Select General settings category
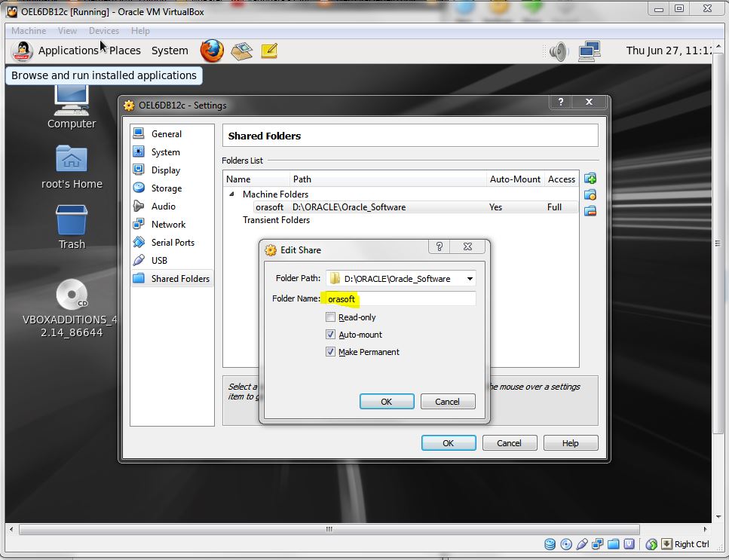 tap(172, 134)
